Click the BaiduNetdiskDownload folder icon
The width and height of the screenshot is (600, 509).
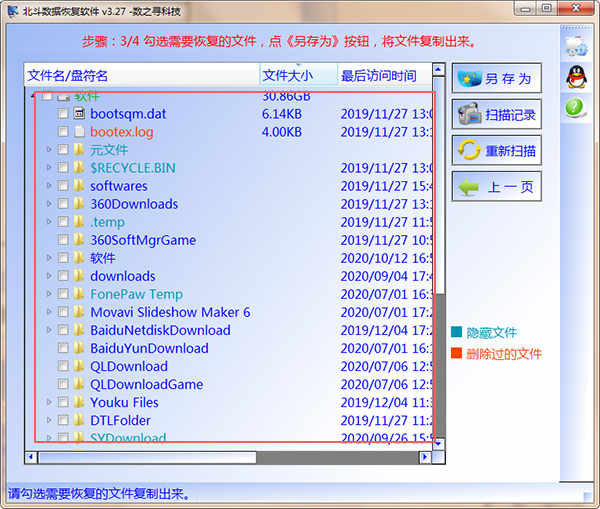79,330
